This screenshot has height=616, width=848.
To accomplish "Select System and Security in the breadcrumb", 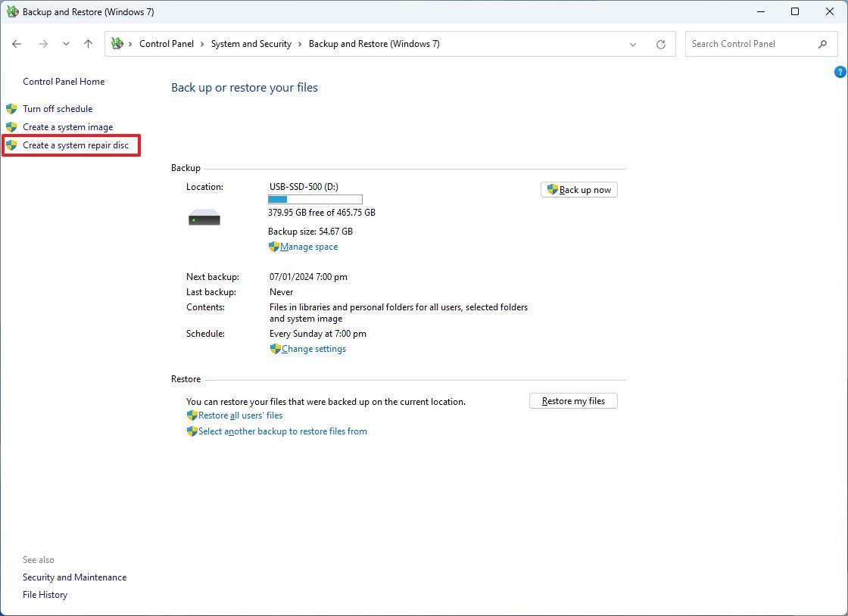I will [251, 44].
